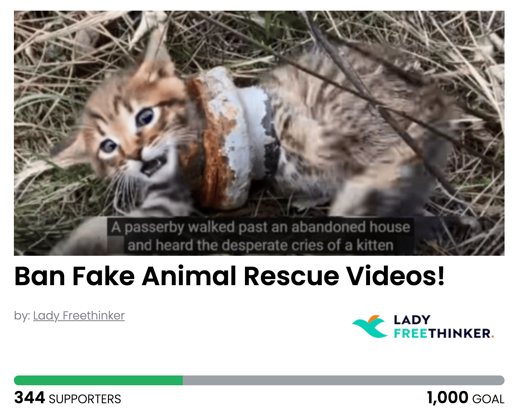Click the green filled part of progress bar

pyautogui.click(x=98, y=380)
